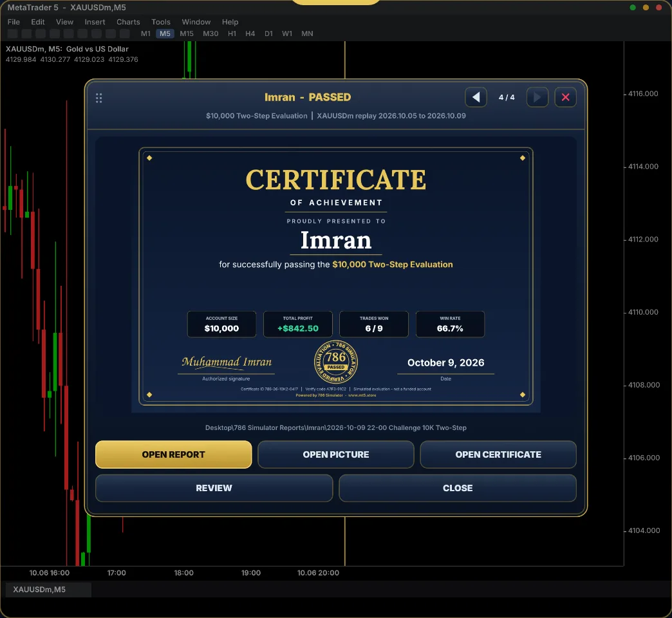
Task: Click the OPEN CERTIFICATE button
Action: [x=498, y=454]
